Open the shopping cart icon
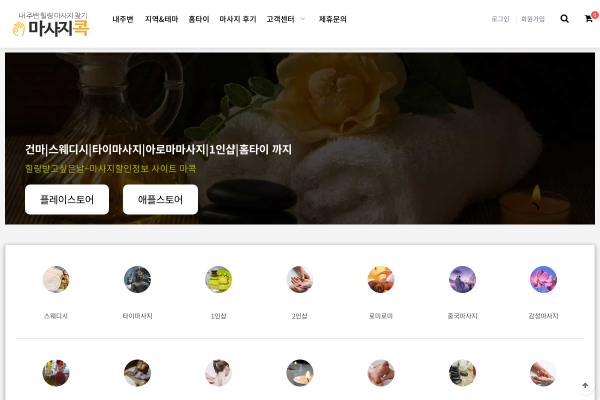600x400 pixels. point(589,19)
